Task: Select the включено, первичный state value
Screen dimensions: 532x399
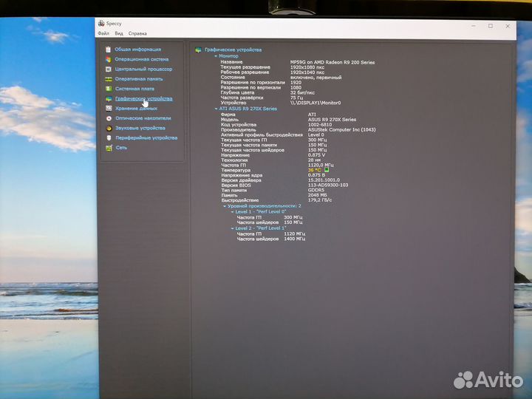Action: coord(316,78)
